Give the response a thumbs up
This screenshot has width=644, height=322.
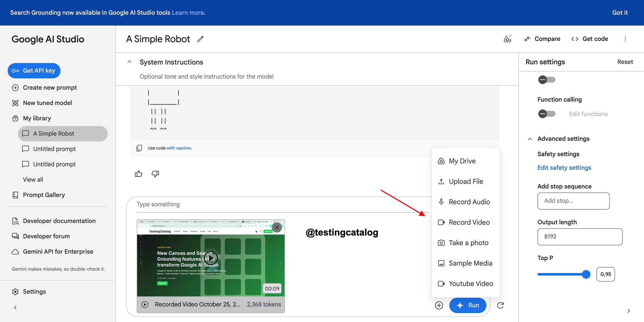(138, 174)
